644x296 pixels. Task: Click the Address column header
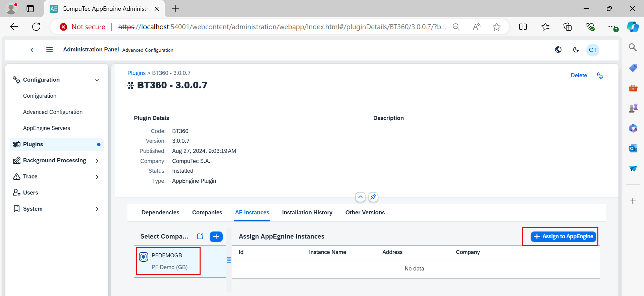click(x=392, y=252)
